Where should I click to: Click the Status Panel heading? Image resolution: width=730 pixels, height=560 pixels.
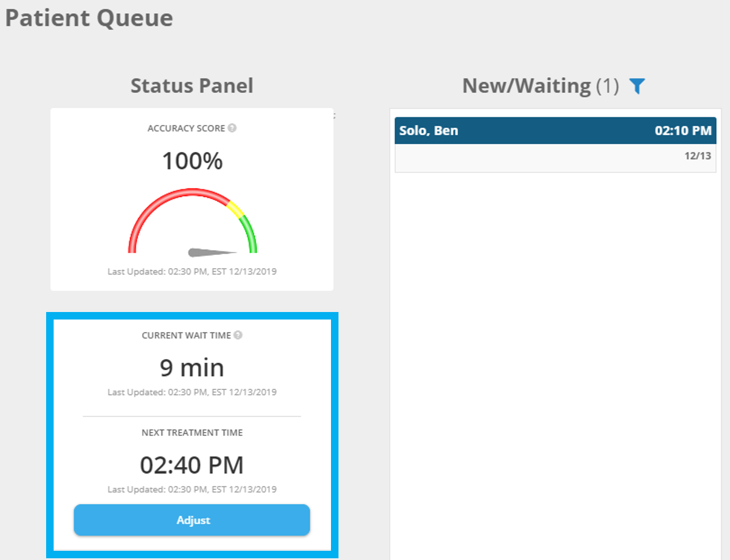tap(192, 86)
